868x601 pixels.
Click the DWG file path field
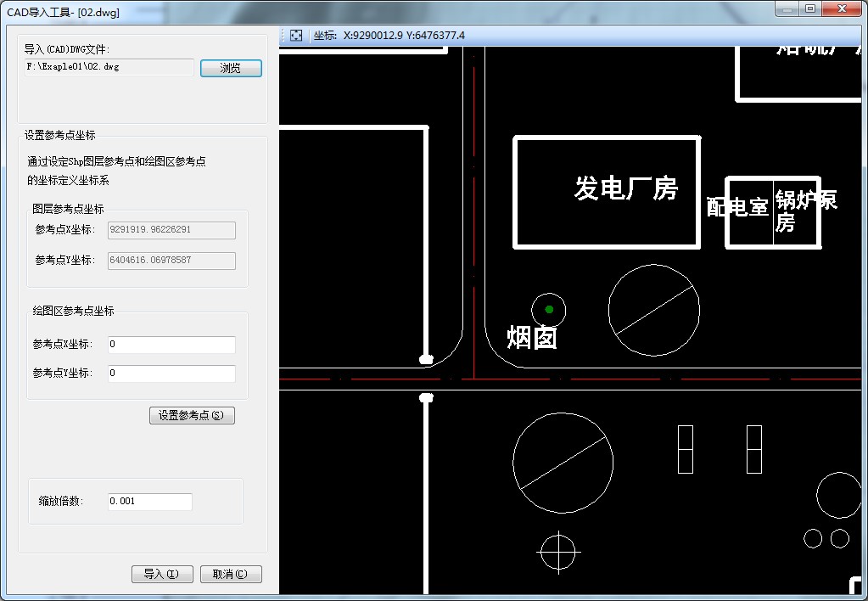tap(109, 67)
